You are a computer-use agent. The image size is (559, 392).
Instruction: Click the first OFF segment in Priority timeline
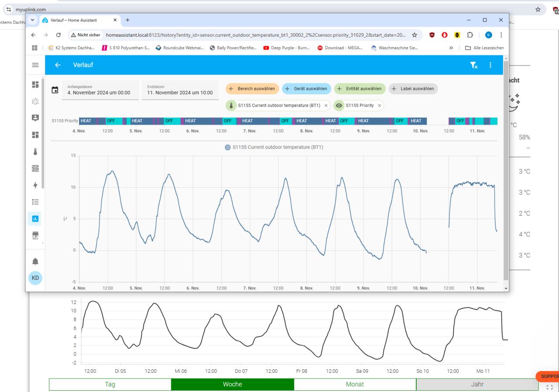point(114,121)
